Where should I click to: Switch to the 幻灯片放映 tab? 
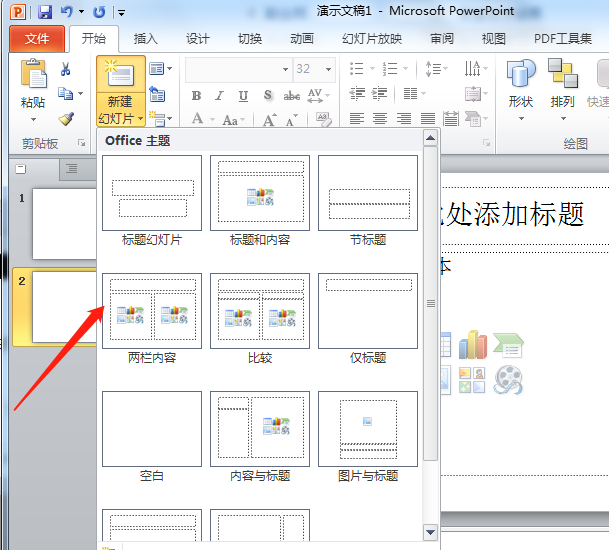(x=372, y=38)
